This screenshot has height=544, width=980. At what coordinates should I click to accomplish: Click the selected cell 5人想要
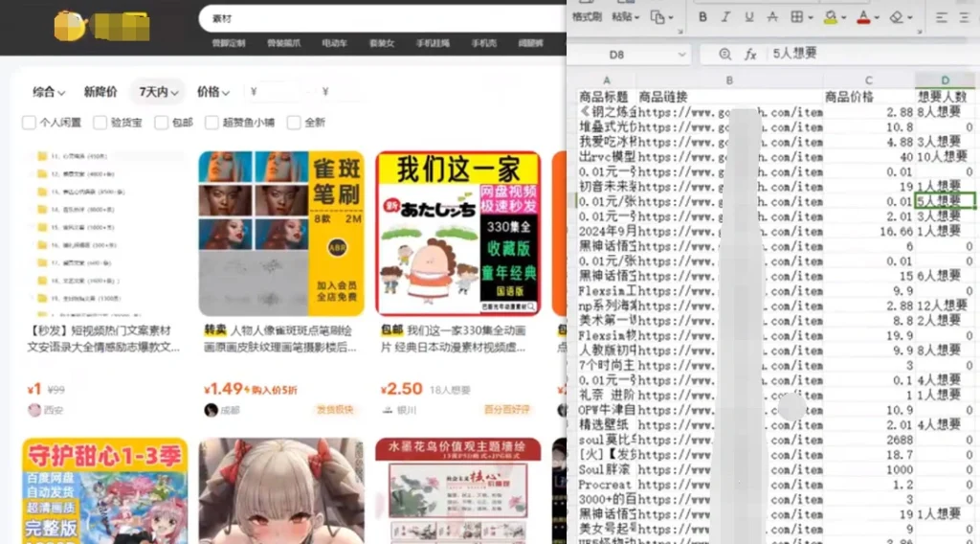pos(945,201)
